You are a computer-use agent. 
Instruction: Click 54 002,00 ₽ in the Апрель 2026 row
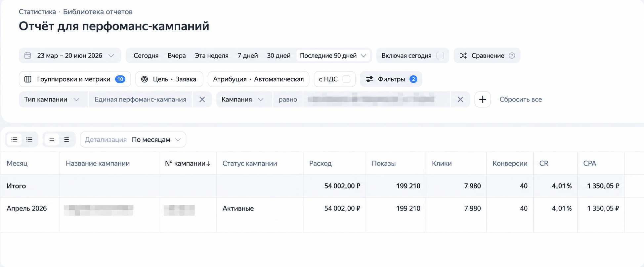coord(342,209)
